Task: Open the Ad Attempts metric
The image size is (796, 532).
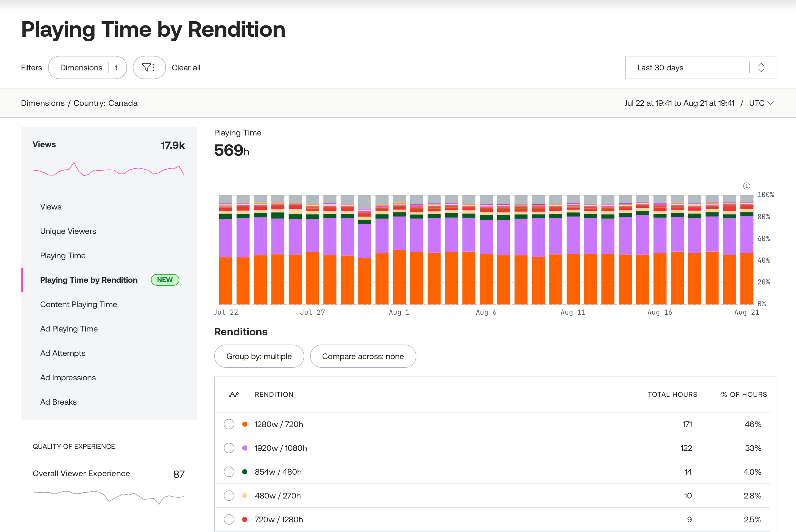Action: (63, 353)
